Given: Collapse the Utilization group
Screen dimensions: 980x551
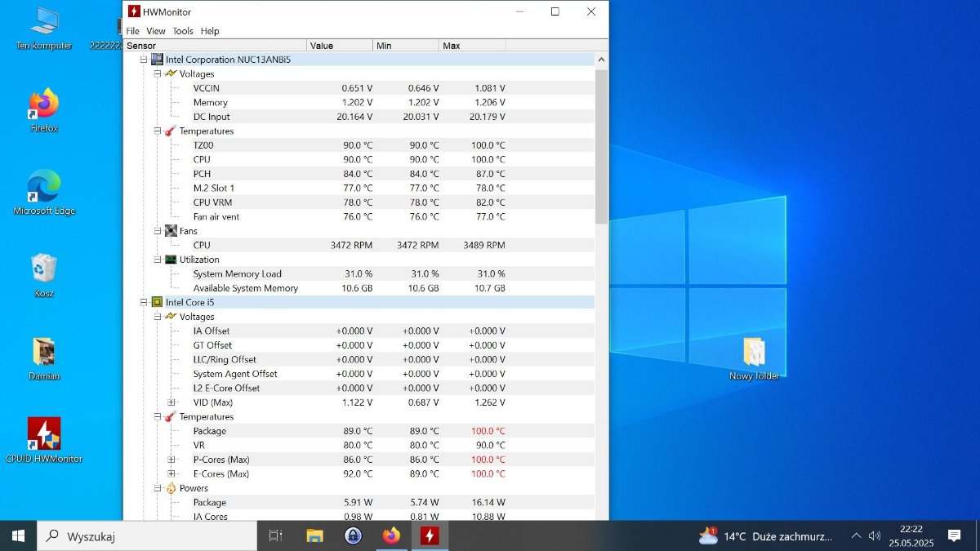Looking at the screenshot, I should point(158,260).
